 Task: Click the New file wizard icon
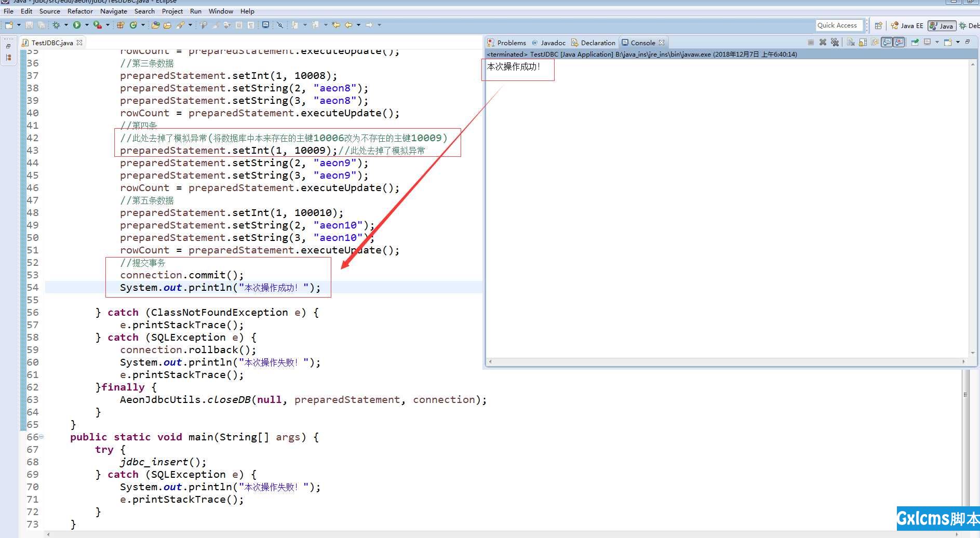point(9,25)
